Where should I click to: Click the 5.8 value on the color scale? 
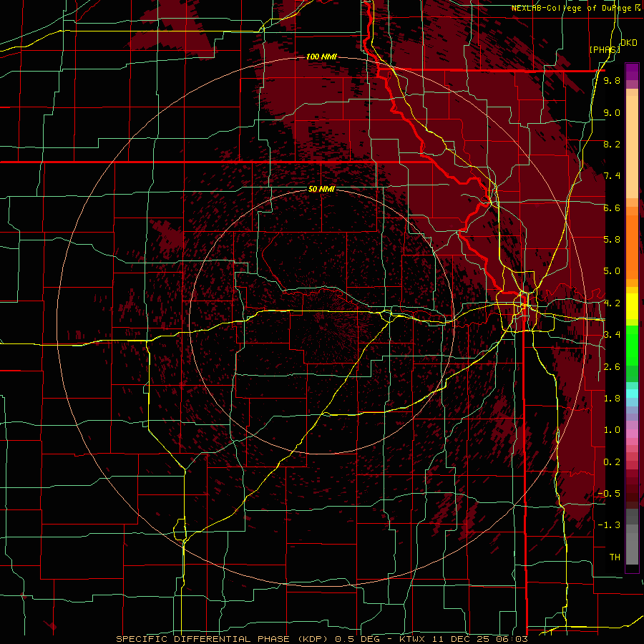point(612,240)
